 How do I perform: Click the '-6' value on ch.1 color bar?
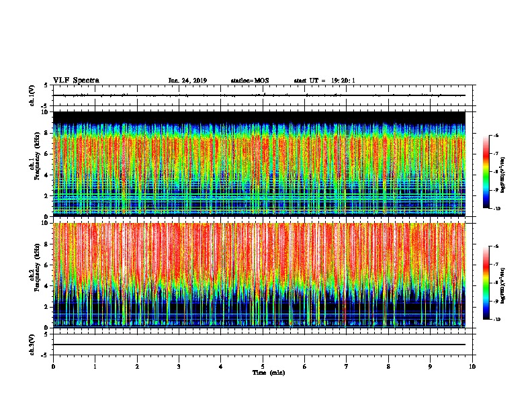pos(496,135)
